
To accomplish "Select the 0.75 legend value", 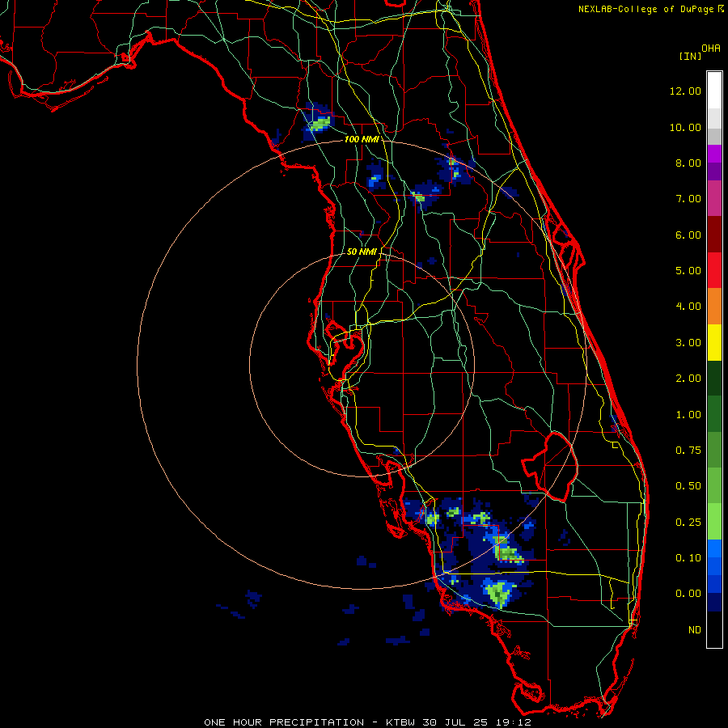I will (688, 451).
